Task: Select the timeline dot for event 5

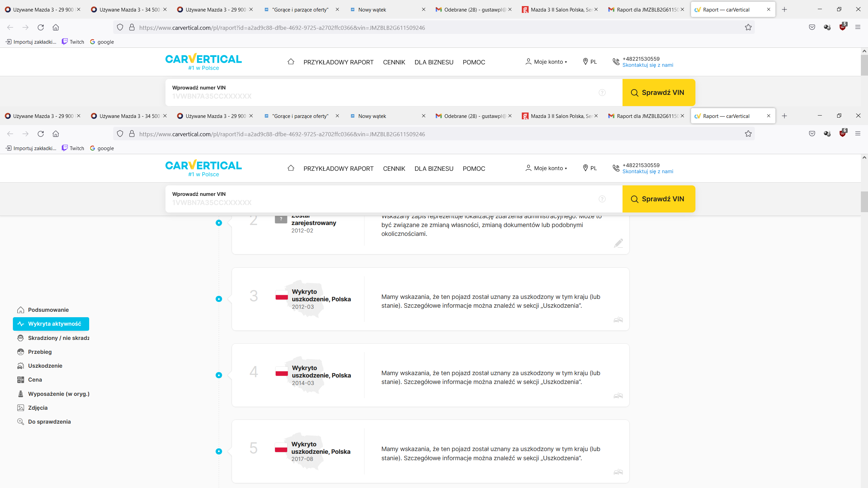Action: point(219,451)
